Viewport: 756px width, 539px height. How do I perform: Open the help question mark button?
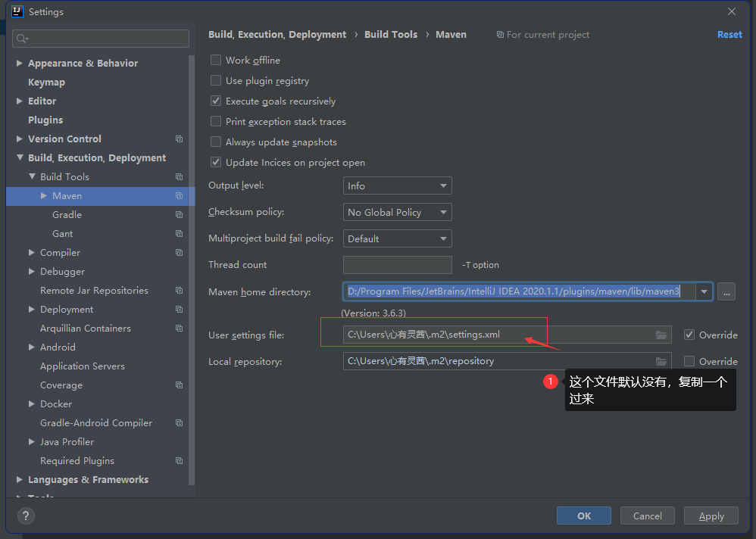[26, 516]
